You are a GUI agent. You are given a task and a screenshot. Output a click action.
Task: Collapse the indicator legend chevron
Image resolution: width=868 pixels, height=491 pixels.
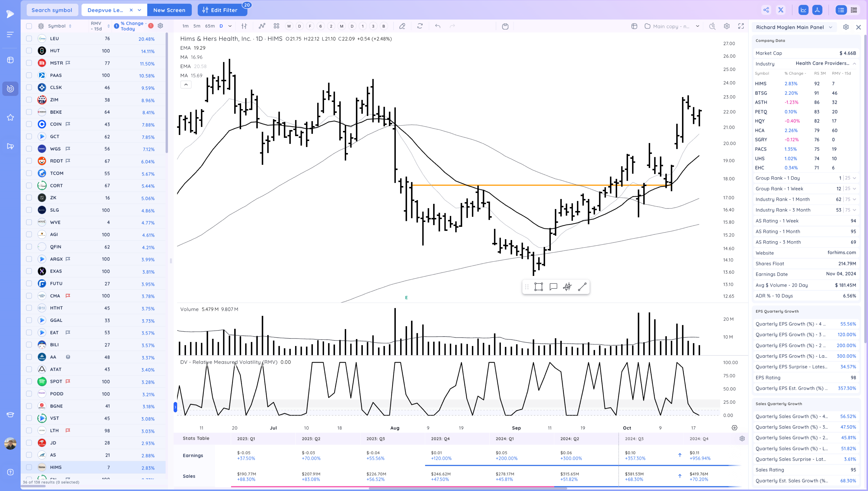[x=186, y=84]
